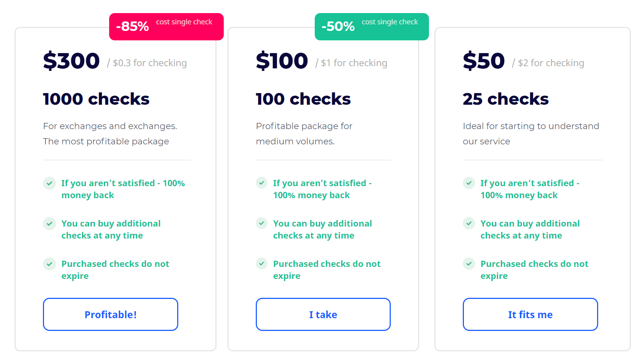This screenshot has height=360, width=644.
Task: Click checkmark icon beside money back in $100 plan
Action: coord(262,183)
